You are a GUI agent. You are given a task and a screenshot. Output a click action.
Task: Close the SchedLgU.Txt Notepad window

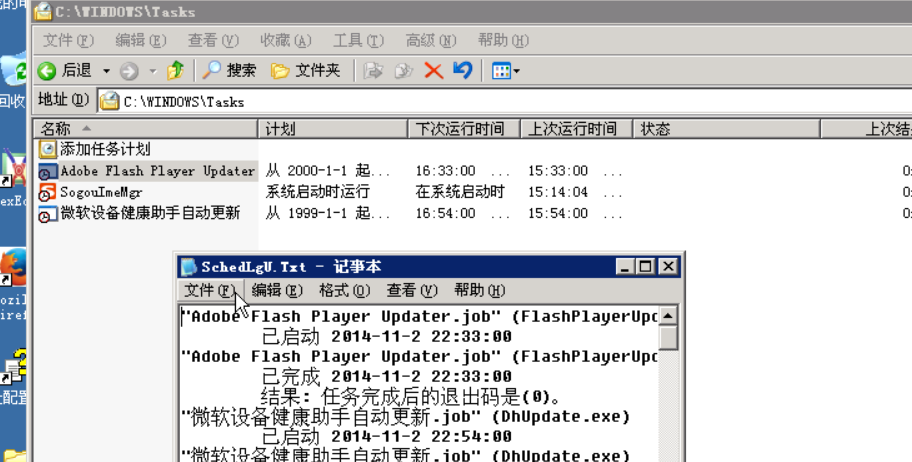click(668, 266)
